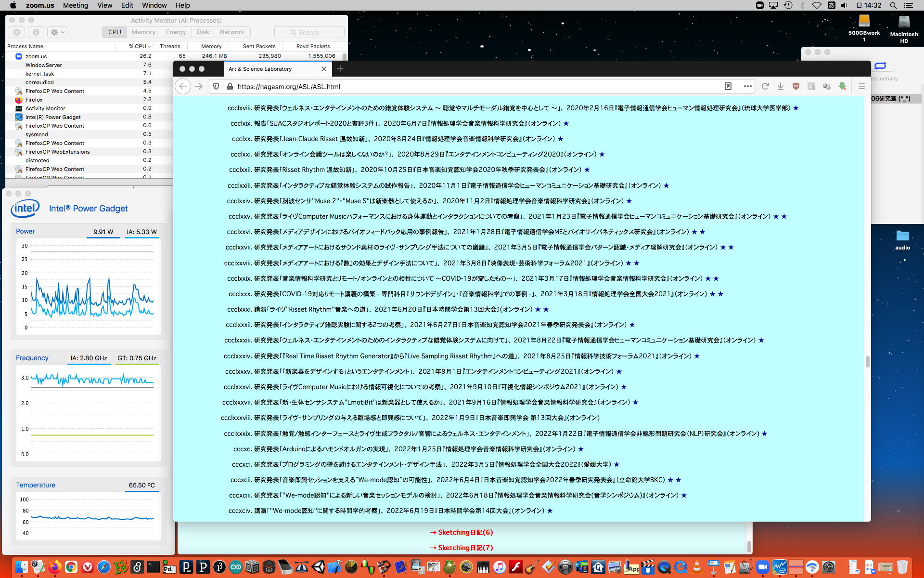Go back with the browser back arrow
This screenshot has height=578, width=924.
[182, 86]
